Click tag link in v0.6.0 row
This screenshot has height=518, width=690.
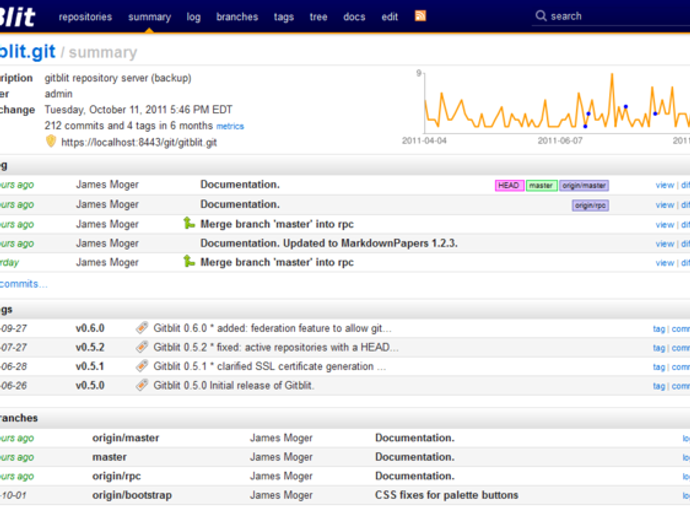pos(659,329)
